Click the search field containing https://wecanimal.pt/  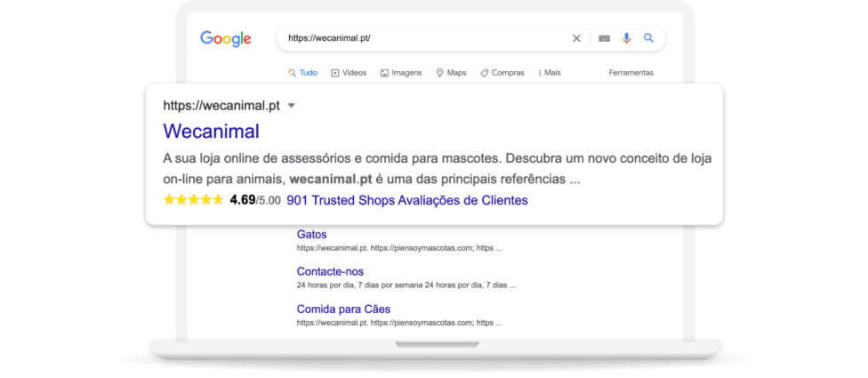click(470, 38)
